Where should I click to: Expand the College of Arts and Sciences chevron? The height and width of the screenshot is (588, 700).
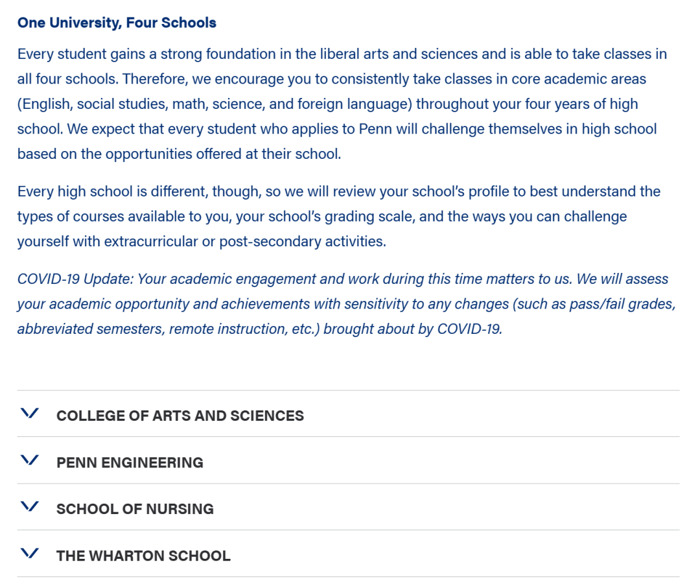[x=29, y=413]
